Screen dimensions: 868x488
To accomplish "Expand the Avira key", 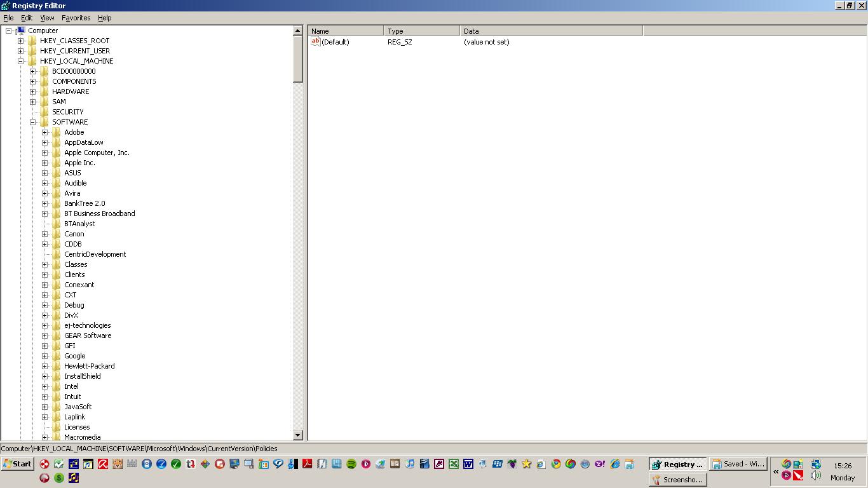I will [45, 193].
